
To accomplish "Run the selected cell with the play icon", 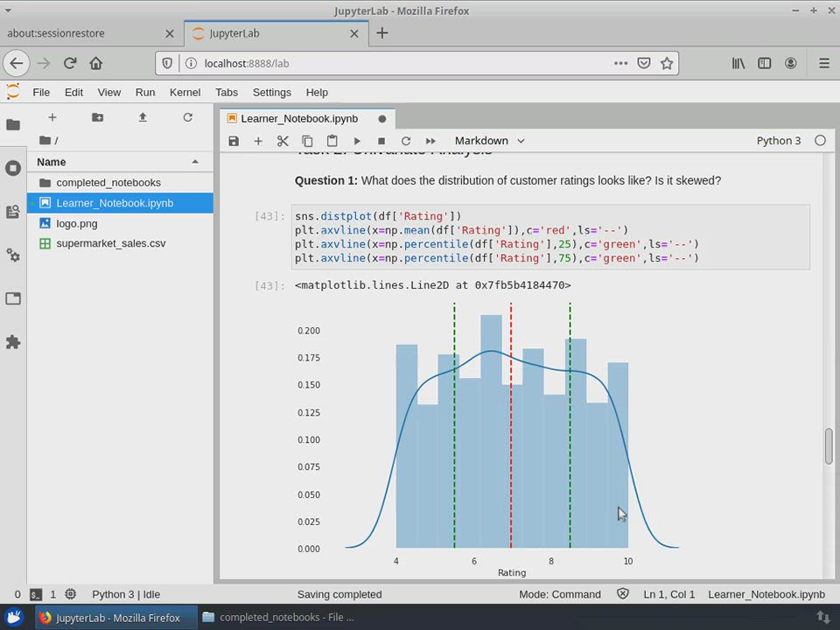I will (357, 141).
